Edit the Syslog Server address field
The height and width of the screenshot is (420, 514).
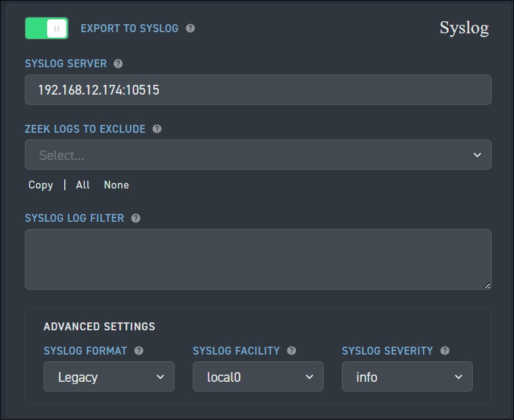pyautogui.click(x=258, y=90)
